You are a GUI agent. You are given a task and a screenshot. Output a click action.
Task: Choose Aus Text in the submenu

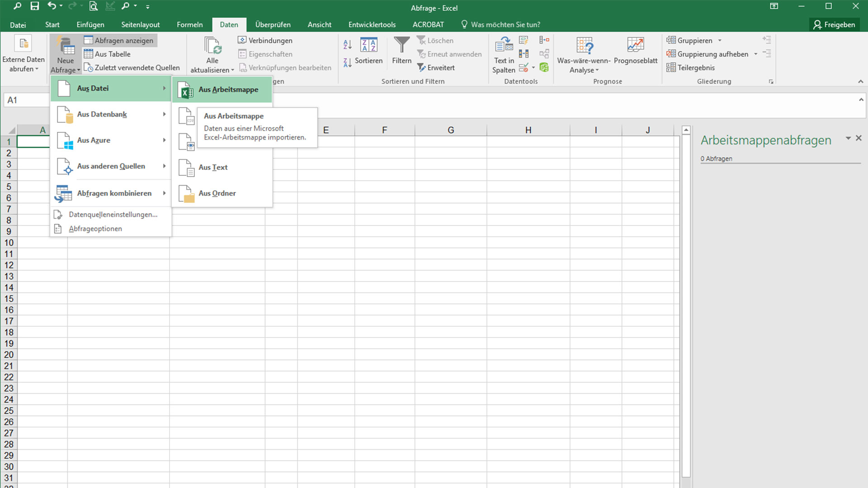point(212,167)
